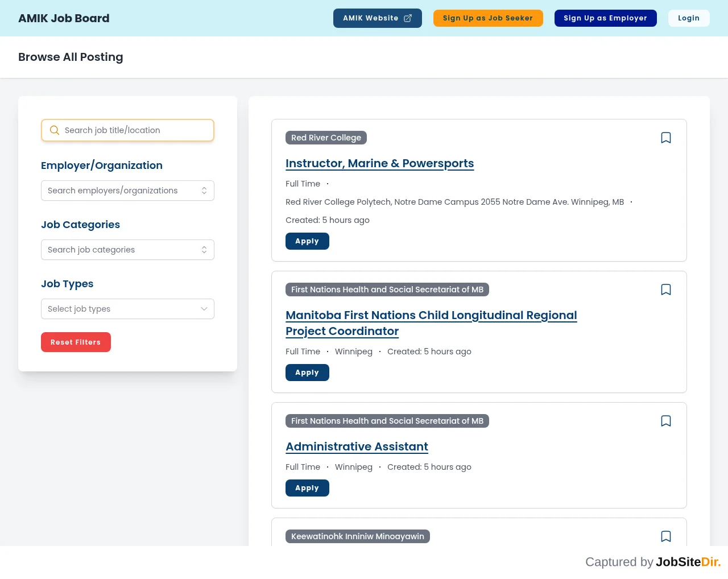
Task: Apply to the Regional Project Coordinator job
Action: click(x=307, y=373)
